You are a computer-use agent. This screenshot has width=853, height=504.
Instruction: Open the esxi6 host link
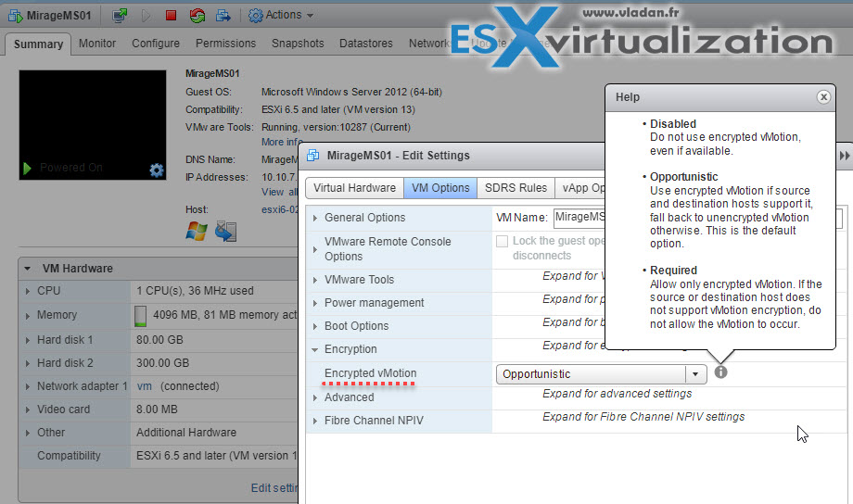tap(280, 209)
